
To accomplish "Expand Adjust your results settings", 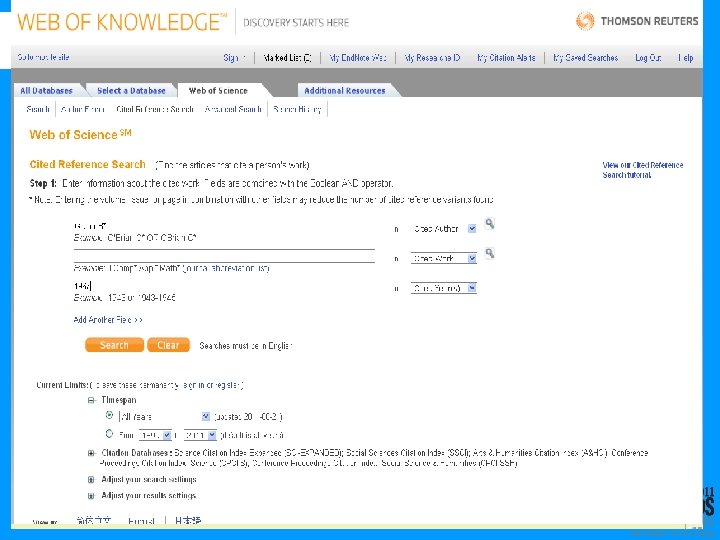I will [91, 496].
